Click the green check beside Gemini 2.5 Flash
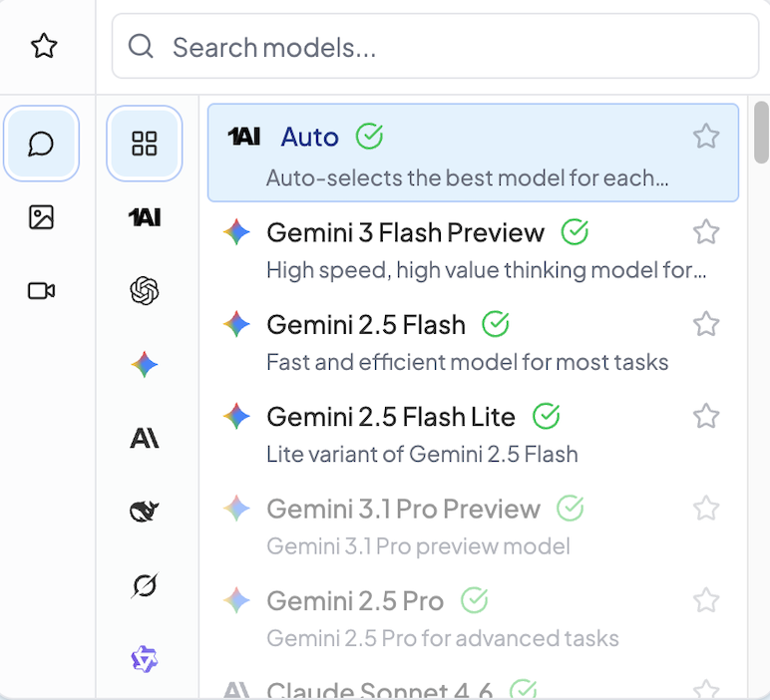The image size is (770, 700). (x=496, y=324)
